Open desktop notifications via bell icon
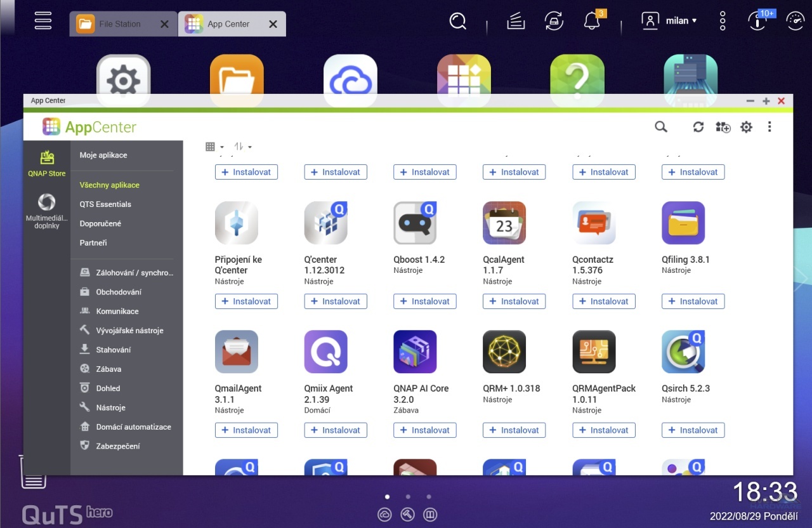Screen dimensions: 812x528 pos(591,20)
